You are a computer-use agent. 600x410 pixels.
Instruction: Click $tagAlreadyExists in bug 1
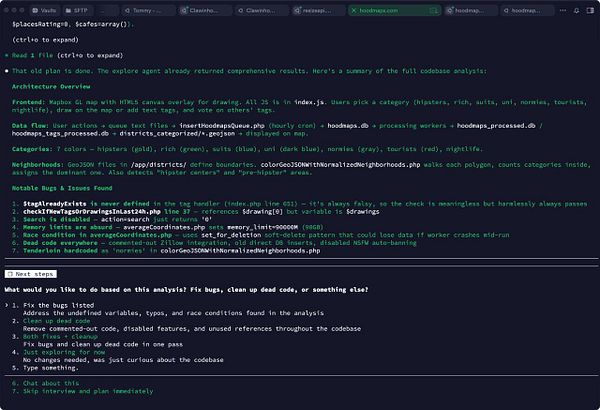click(x=55, y=204)
